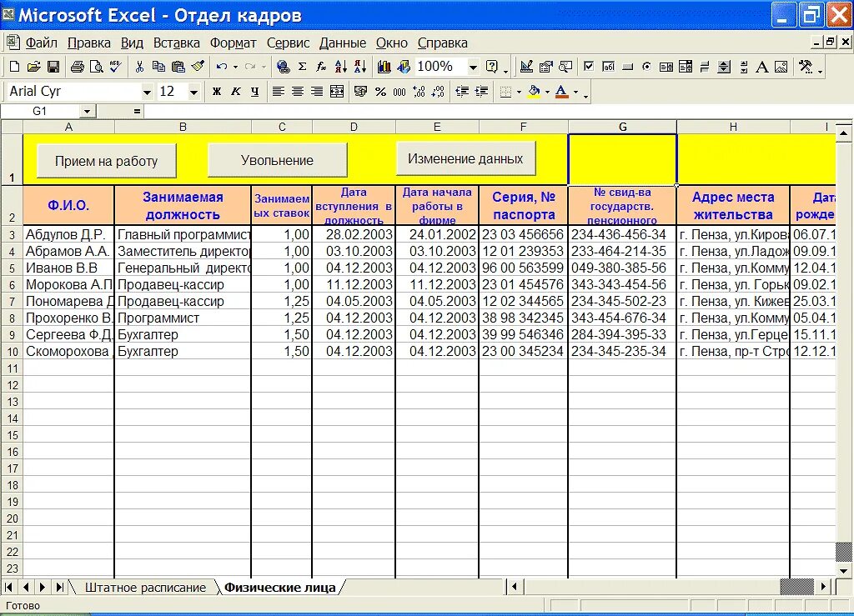Toggle underline formatting Ч
Viewport: 854px width, 616px height.
coord(255,92)
